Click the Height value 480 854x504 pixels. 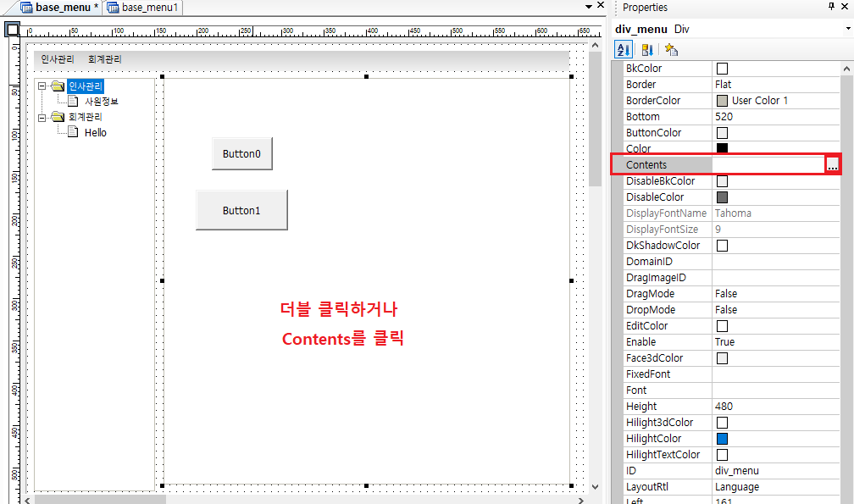724,406
